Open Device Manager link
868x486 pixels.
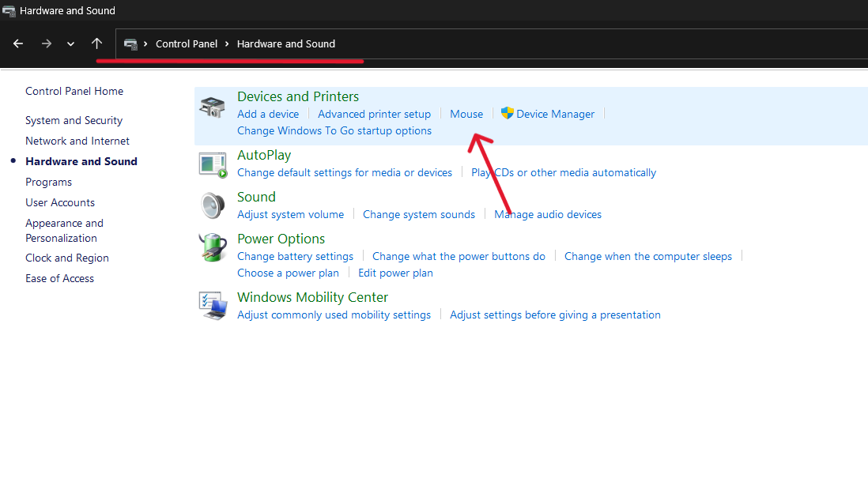coord(555,114)
